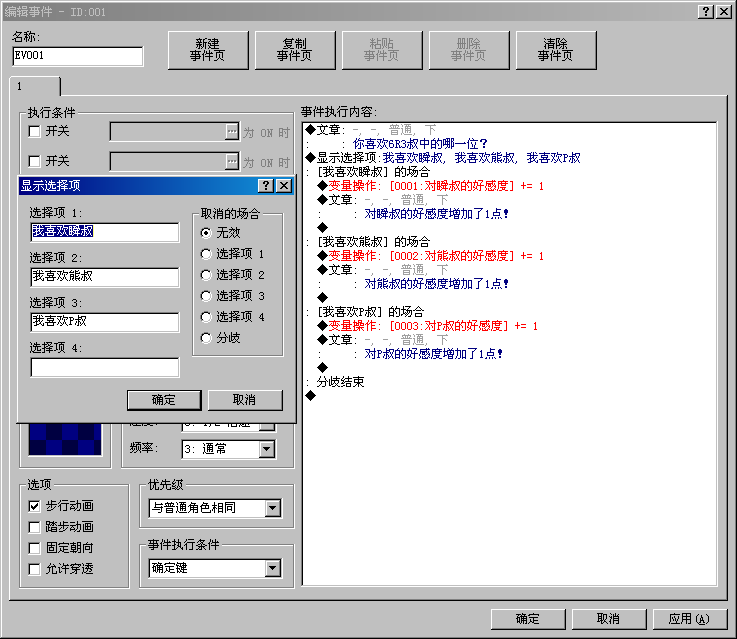Click the greyed 粘贴事件页 button
The image size is (737, 639).
pos(382,50)
